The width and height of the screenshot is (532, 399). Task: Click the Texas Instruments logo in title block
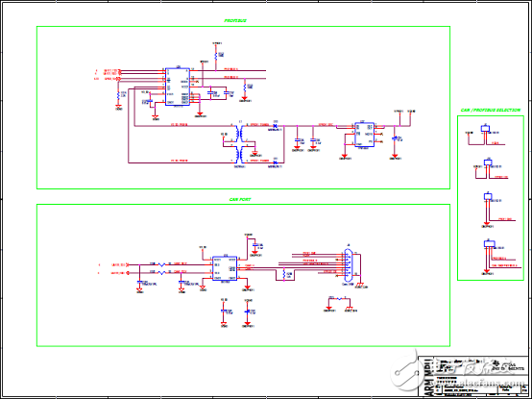[x=508, y=365]
